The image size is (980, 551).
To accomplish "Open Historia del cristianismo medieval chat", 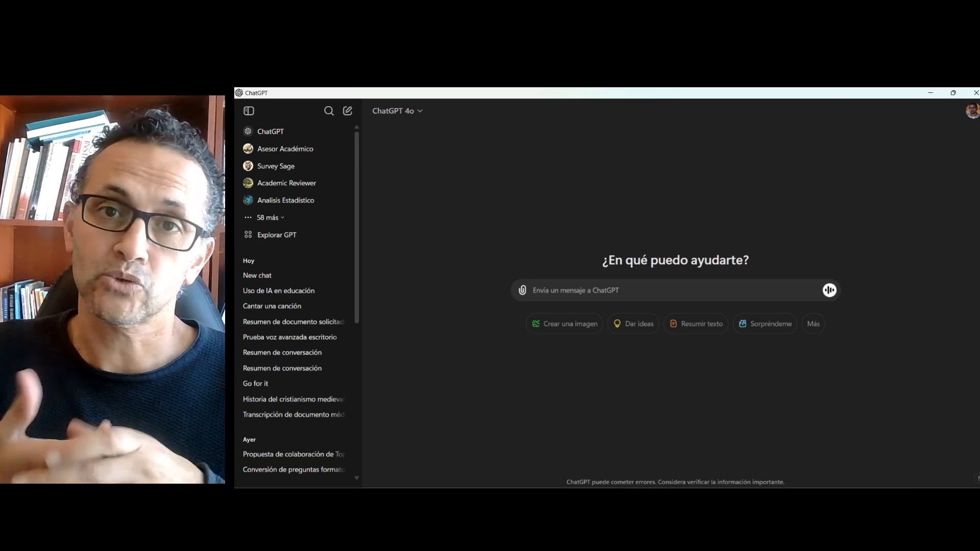I will pos(295,399).
